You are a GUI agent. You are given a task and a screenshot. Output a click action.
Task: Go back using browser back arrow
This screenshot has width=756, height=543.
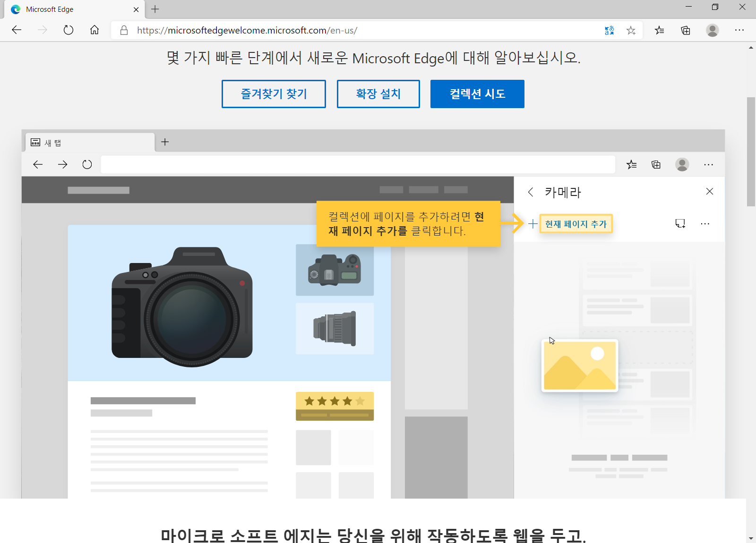click(17, 30)
